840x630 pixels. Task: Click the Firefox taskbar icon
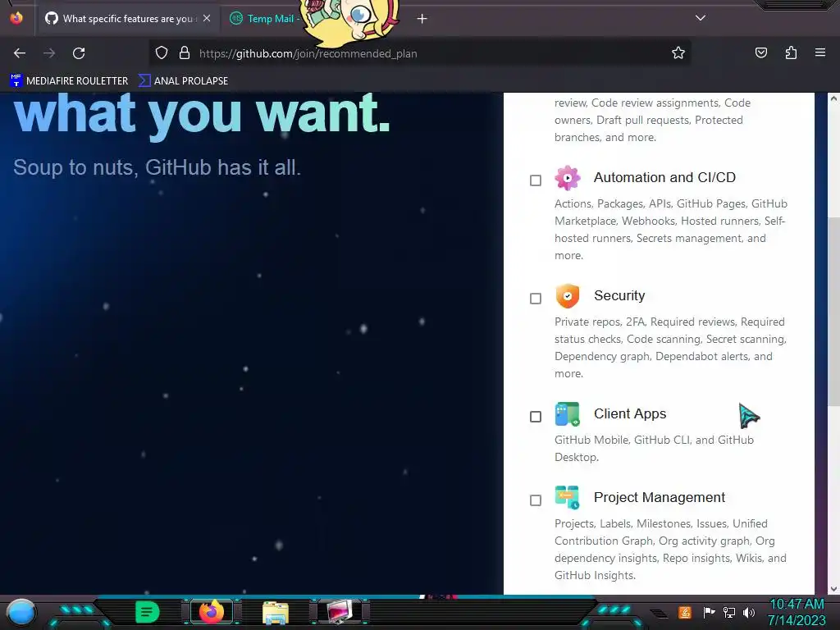tap(211, 612)
